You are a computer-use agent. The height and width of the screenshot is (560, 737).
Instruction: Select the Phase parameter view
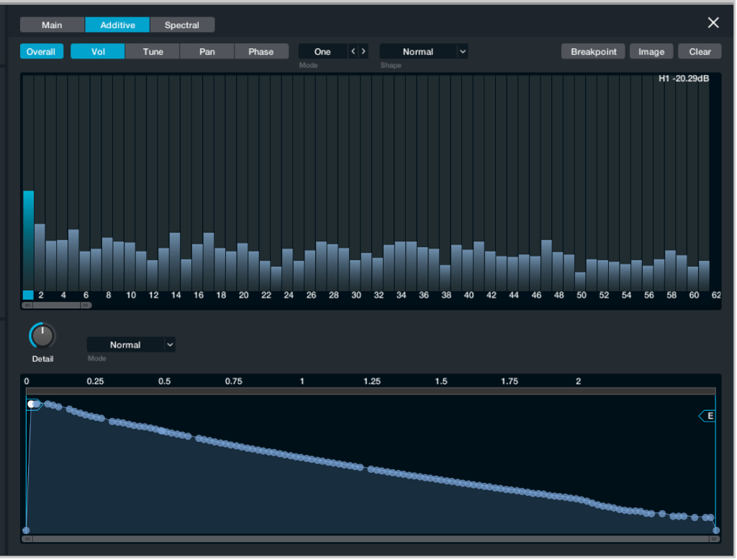261,52
